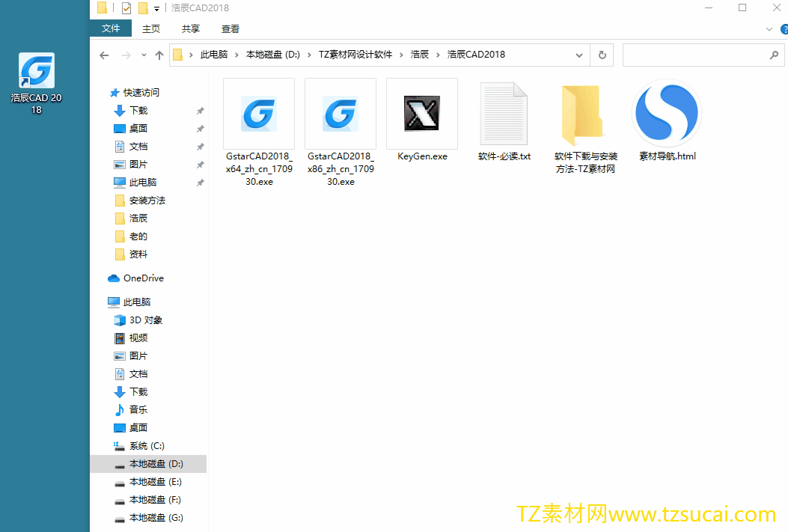The width and height of the screenshot is (788, 532).
Task: Unpin 桌面 using its pin icon
Action: pyautogui.click(x=200, y=129)
